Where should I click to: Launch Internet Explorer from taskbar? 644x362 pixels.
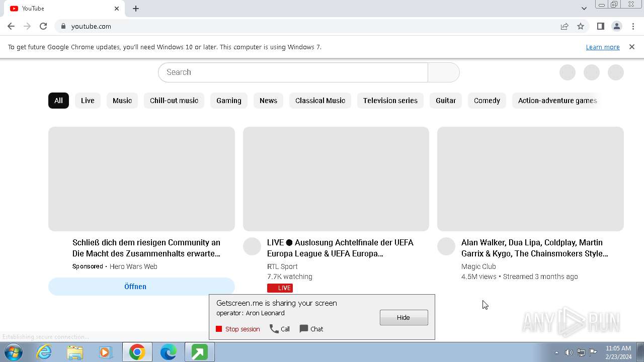(44, 352)
